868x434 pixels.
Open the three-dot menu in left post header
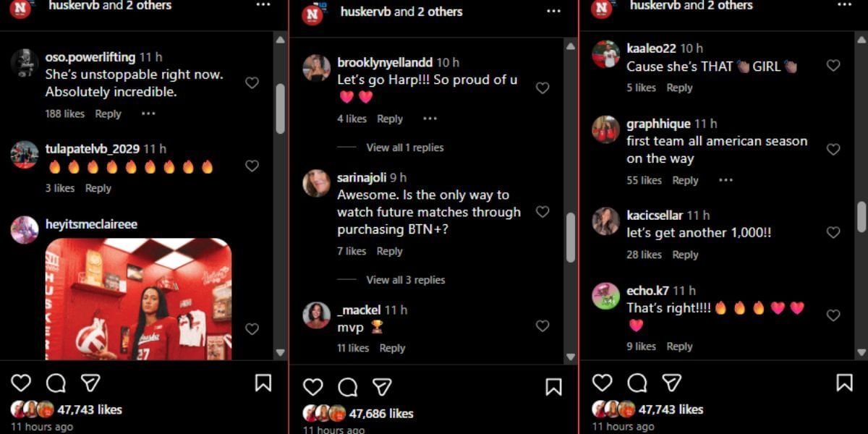point(263,4)
